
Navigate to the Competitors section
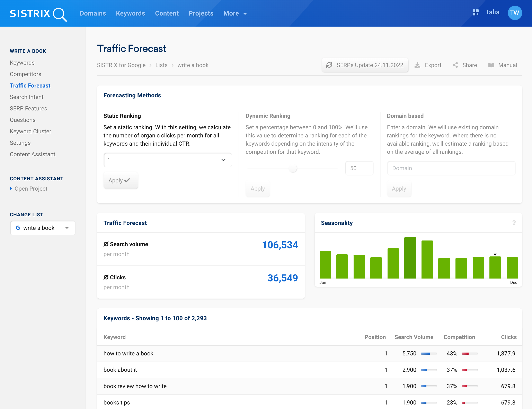point(25,74)
